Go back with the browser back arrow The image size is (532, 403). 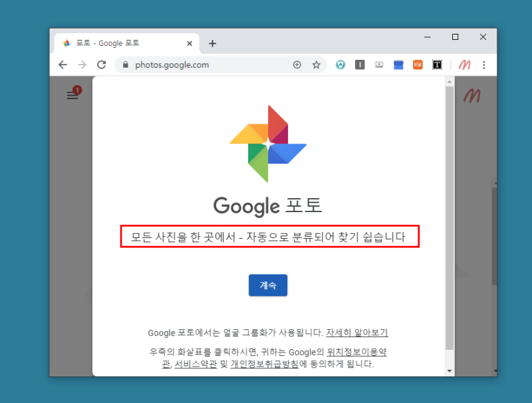pos(63,65)
